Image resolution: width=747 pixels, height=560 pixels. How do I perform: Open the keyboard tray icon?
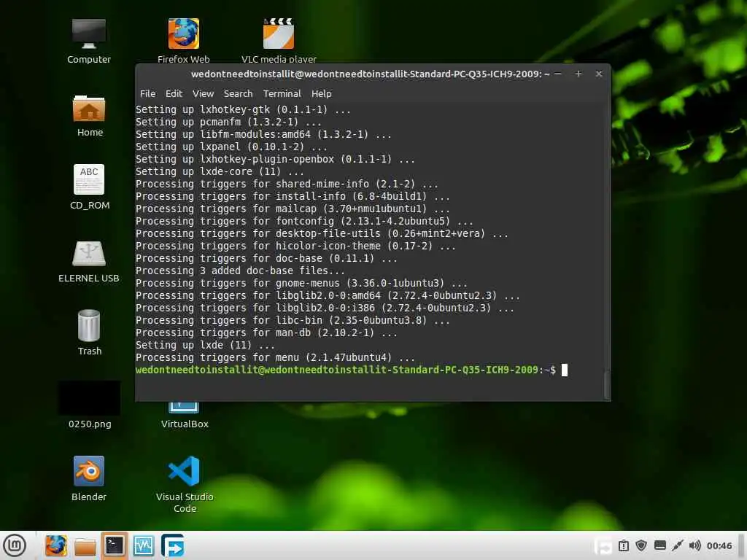(x=659, y=545)
